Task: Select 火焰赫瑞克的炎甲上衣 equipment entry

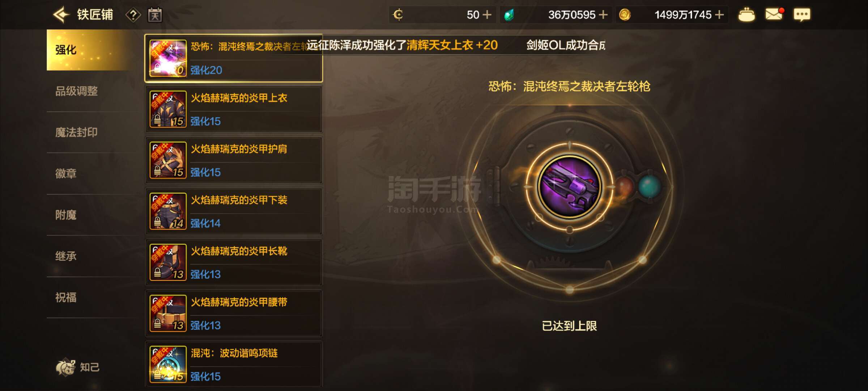Action: [x=234, y=109]
